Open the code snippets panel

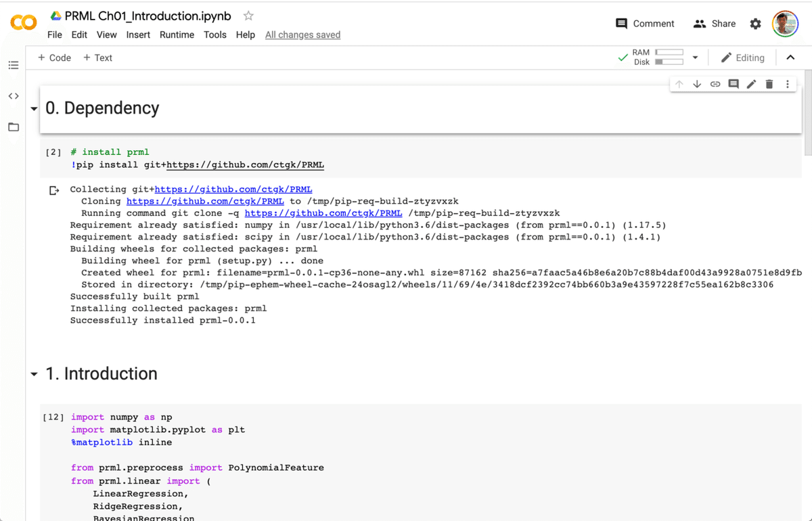(x=13, y=96)
